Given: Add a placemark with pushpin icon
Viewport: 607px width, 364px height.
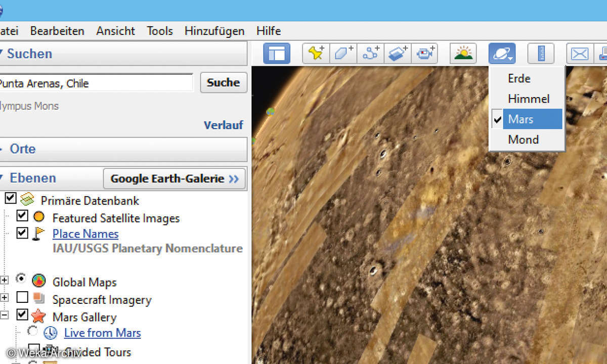Looking at the screenshot, I should [x=316, y=53].
